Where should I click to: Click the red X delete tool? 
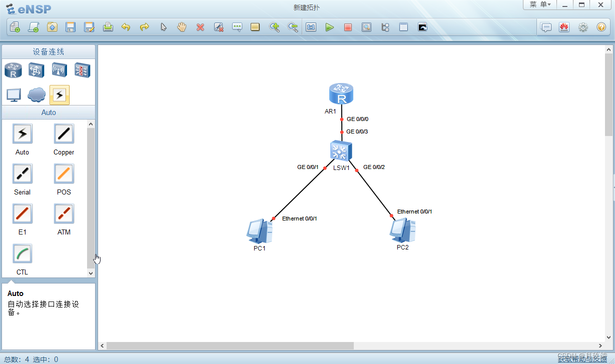(x=200, y=27)
